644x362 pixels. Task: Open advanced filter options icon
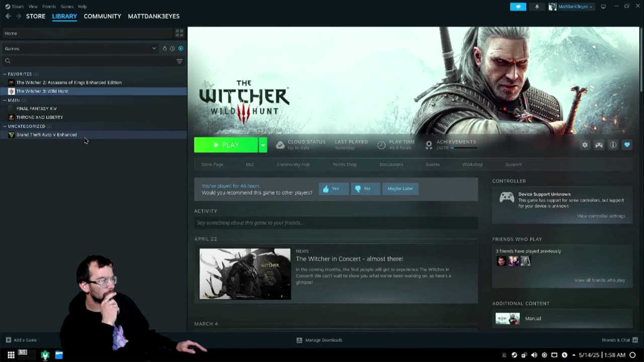179,61
